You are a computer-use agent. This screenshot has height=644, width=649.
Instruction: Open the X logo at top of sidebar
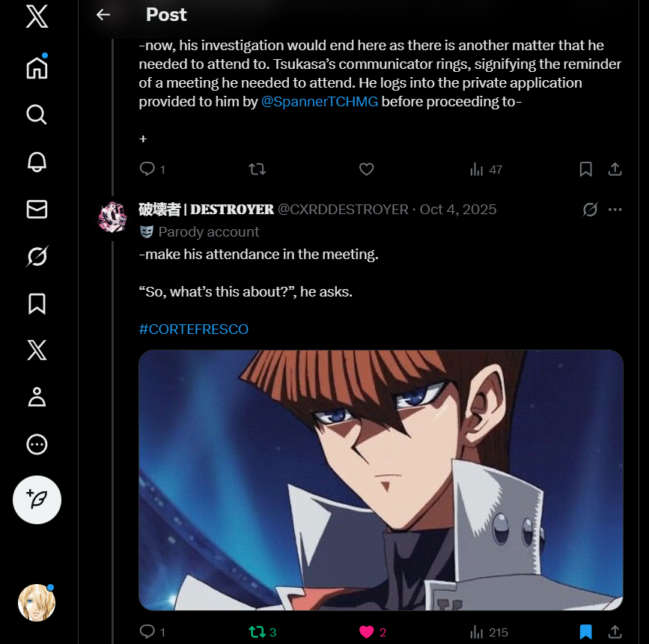click(37, 16)
